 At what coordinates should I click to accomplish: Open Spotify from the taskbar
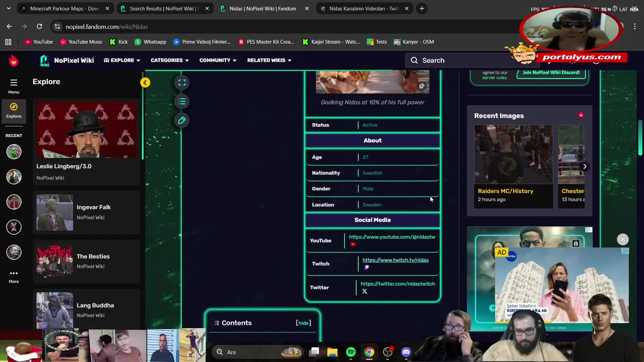(351, 352)
